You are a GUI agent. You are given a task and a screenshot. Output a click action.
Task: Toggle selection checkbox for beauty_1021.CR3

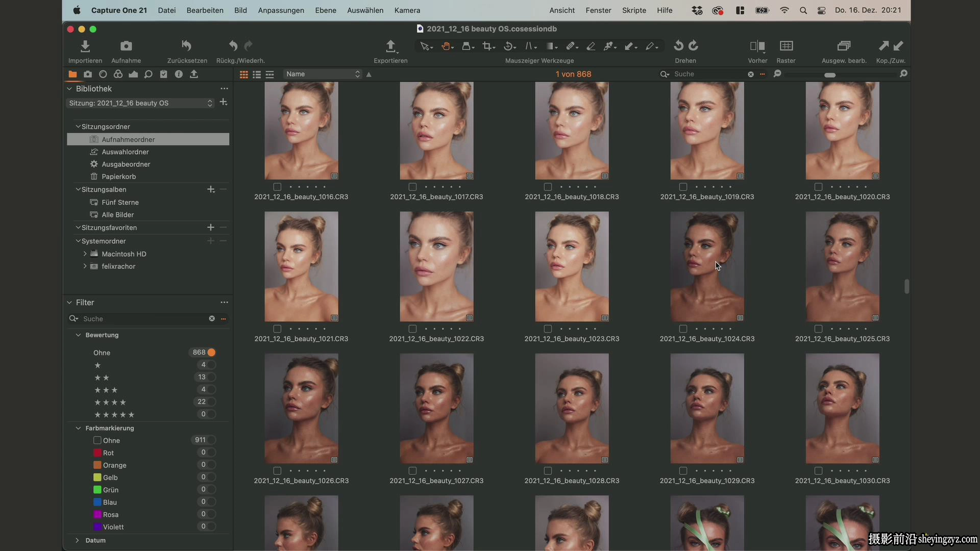277,329
